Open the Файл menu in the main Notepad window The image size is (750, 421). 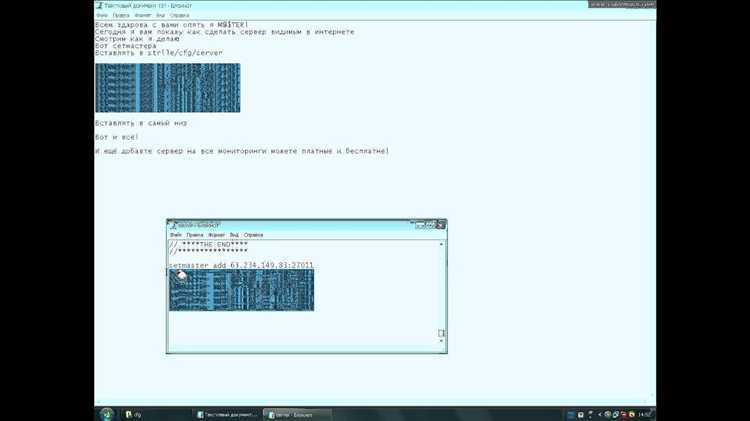click(101, 16)
